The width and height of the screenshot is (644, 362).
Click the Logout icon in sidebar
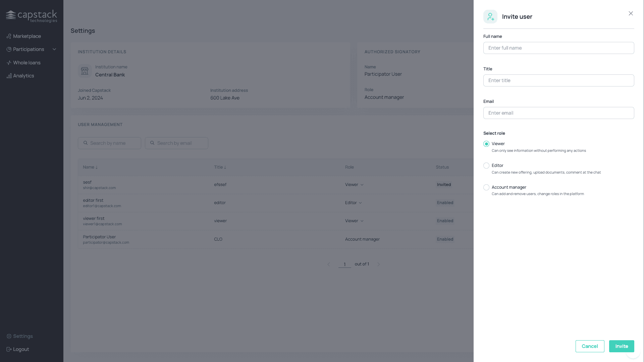(9, 349)
